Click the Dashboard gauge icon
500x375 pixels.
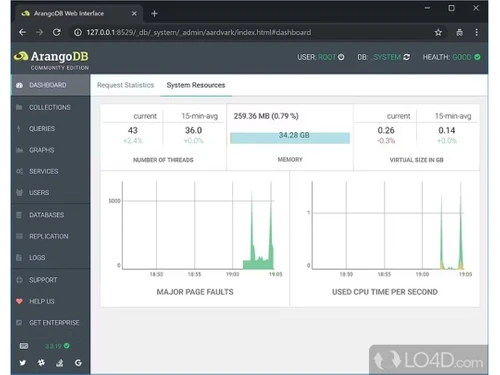(x=19, y=85)
